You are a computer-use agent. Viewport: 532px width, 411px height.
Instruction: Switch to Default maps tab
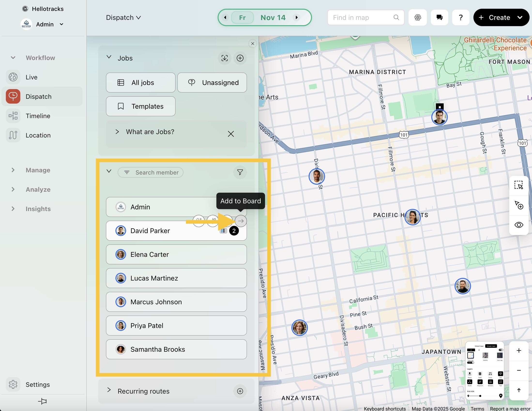tap(479, 346)
